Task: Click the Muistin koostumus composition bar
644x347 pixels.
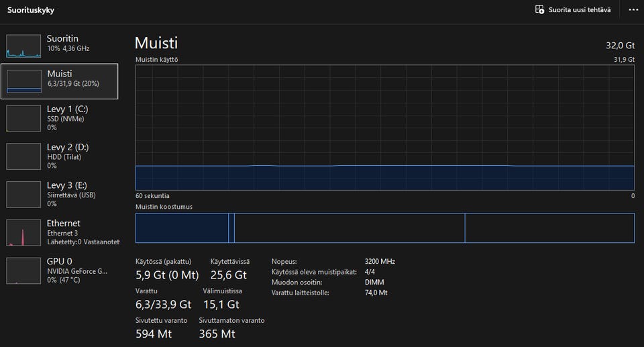Action: (385, 228)
